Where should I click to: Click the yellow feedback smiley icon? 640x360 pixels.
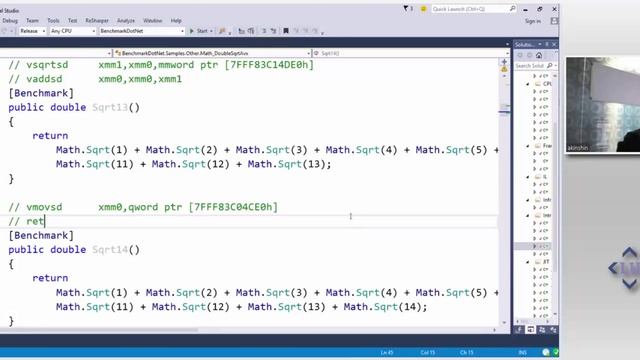coord(423,9)
